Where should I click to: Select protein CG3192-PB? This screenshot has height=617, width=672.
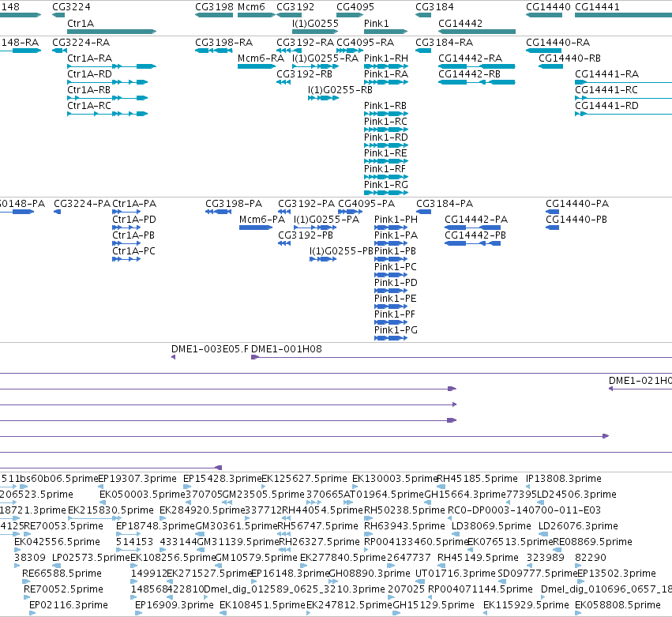point(284,243)
